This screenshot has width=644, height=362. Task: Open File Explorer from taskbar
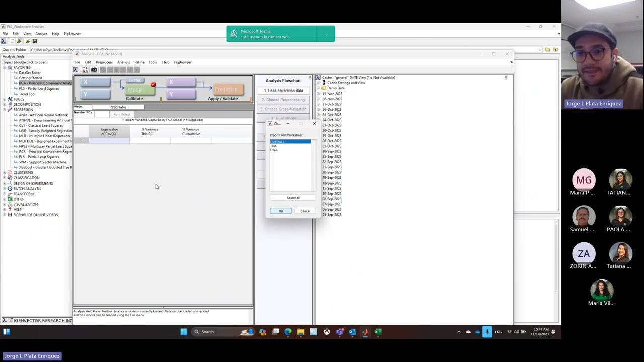click(x=301, y=332)
